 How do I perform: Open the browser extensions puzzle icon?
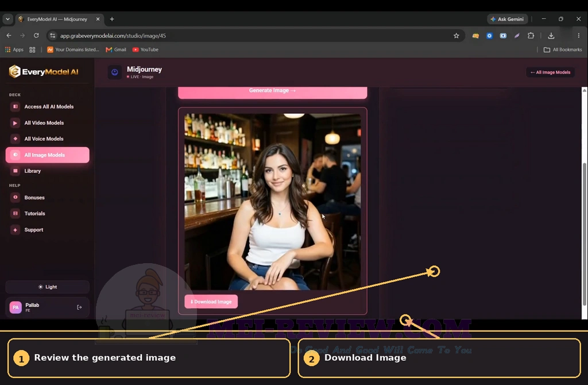coord(531,36)
